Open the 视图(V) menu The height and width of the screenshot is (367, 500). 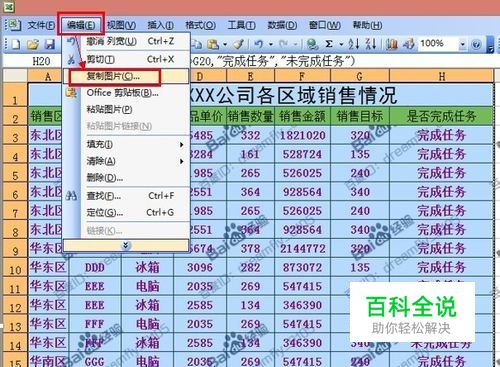[121, 25]
